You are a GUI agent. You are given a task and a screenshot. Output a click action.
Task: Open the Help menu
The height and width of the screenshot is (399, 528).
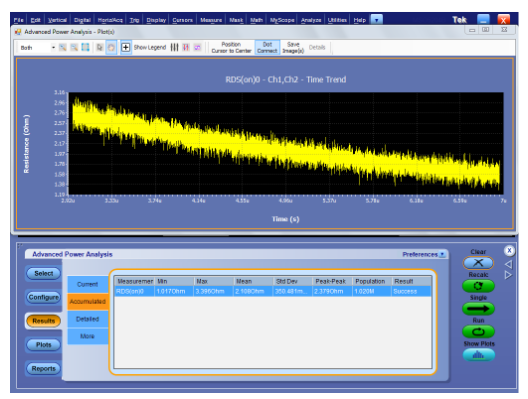[360, 20]
